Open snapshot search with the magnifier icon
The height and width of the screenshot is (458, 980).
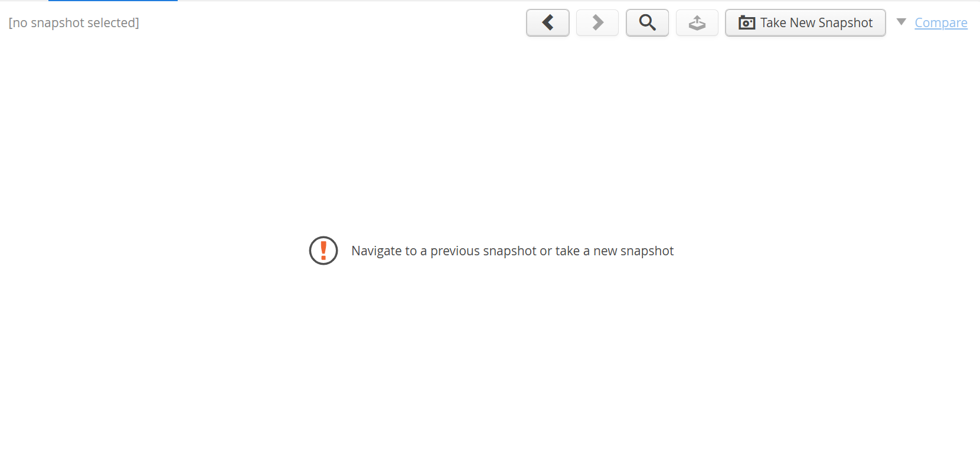648,22
